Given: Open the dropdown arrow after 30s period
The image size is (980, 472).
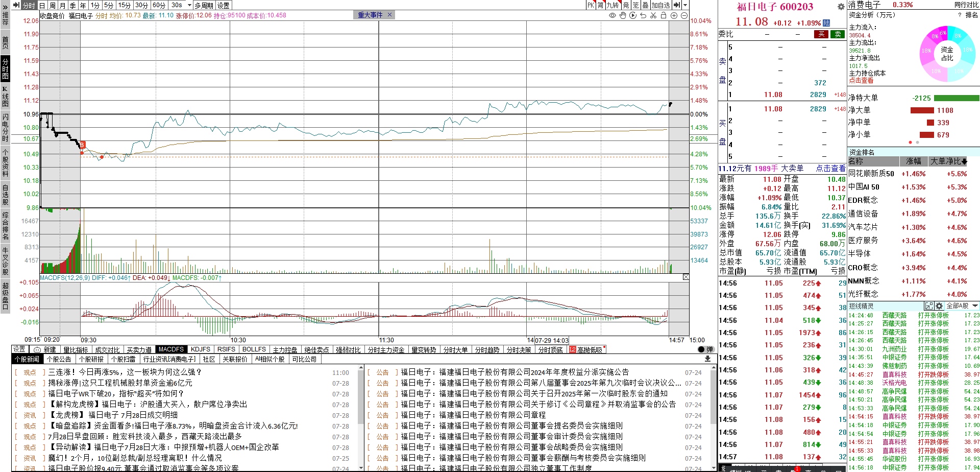Looking at the screenshot, I should pyautogui.click(x=189, y=5).
